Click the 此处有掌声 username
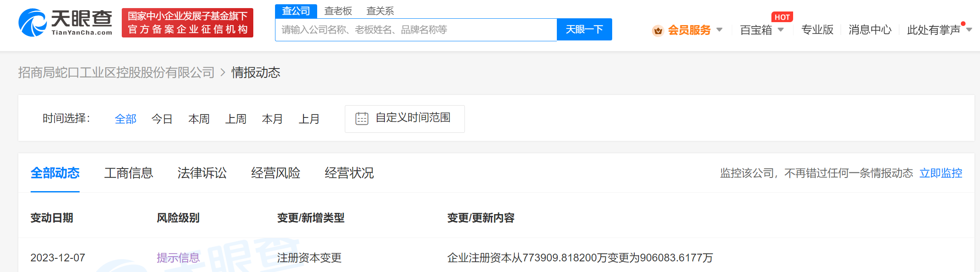Screen dimensions: 980x272 click(934, 30)
